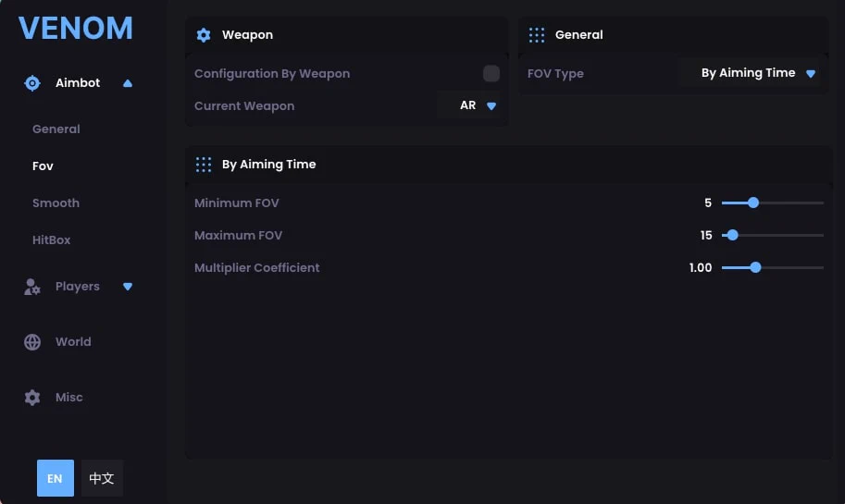Switch language to 中文
Viewport: 845px width, 504px height.
pos(102,478)
